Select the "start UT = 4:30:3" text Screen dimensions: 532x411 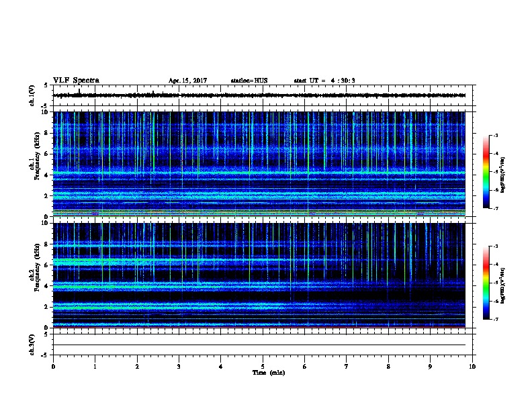coord(324,81)
